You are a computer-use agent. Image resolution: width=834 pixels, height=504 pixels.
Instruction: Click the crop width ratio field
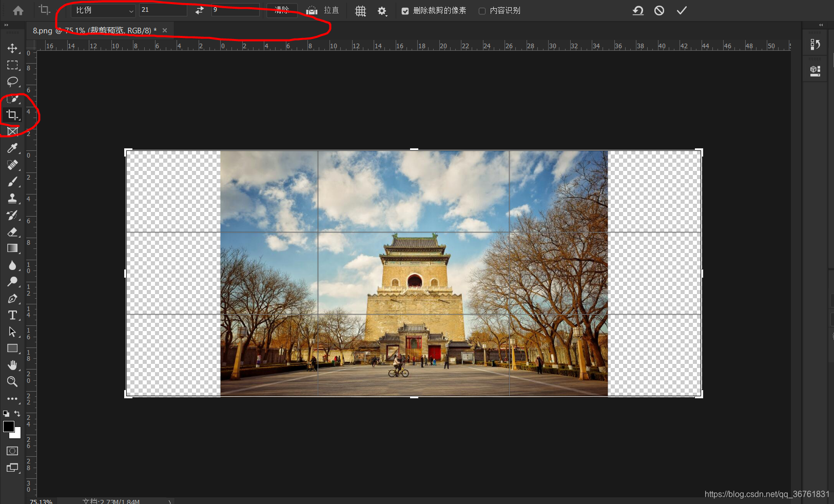[163, 10]
